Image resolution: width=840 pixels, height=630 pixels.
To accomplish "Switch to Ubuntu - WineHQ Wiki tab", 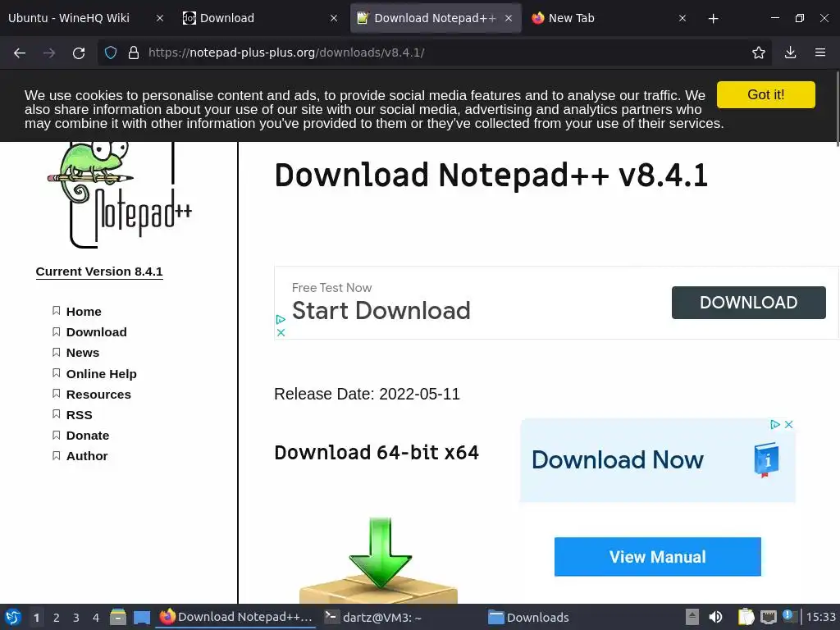I will (x=69, y=18).
